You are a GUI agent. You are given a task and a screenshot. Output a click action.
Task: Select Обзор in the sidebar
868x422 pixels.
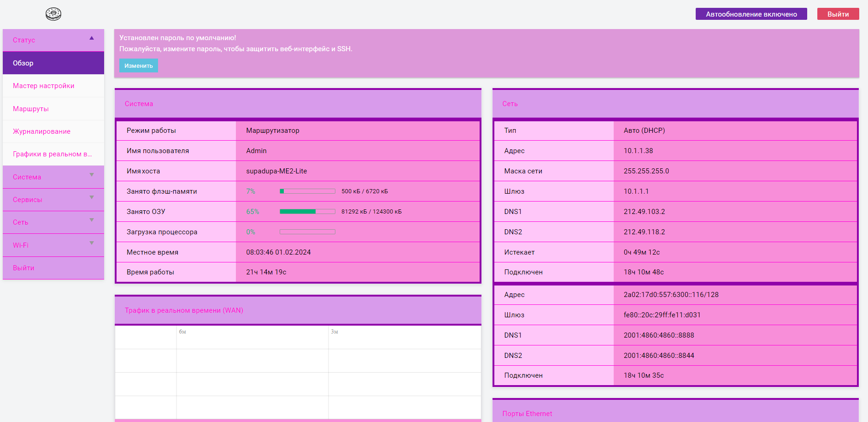pyautogui.click(x=53, y=63)
